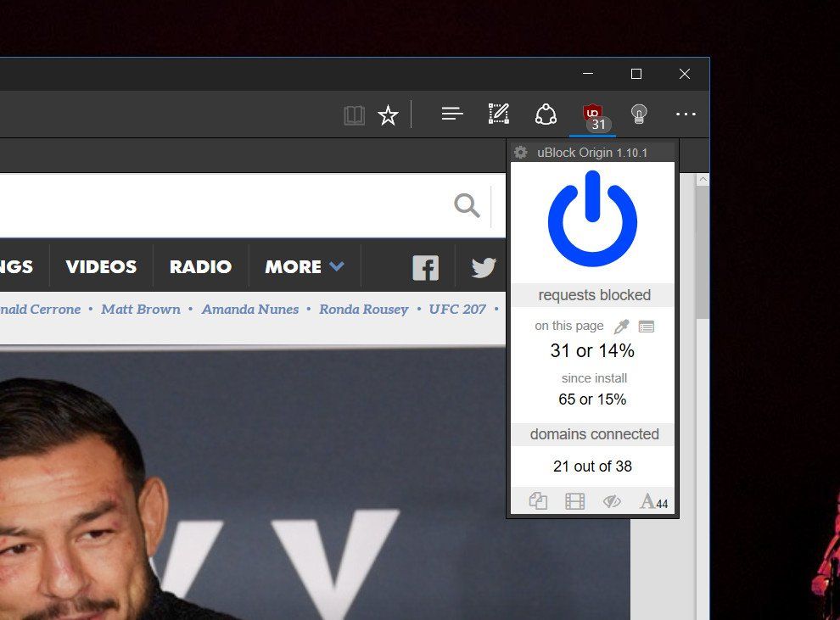The image size is (840, 620).
Task: Open the Edge Hub menu icon
Action: [452, 114]
